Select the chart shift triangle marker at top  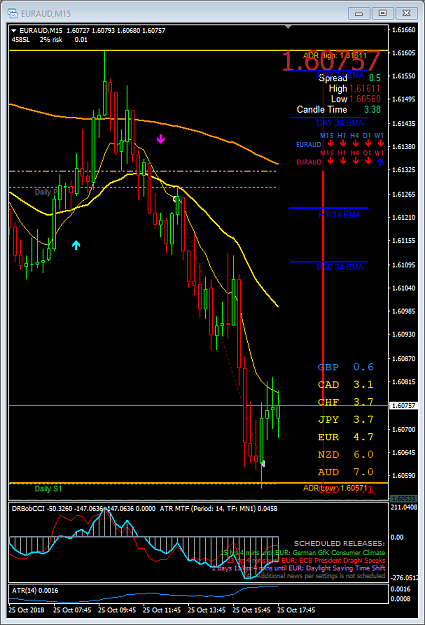click(288, 27)
